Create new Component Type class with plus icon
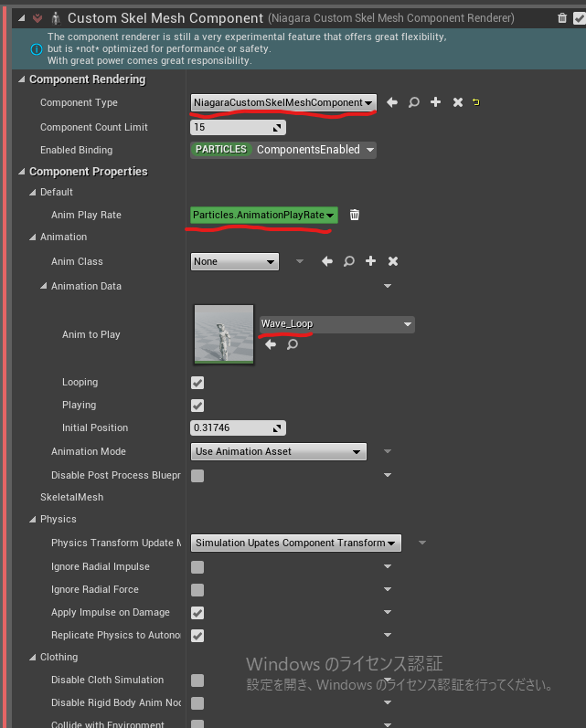Image resolution: width=586 pixels, height=728 pixels. click(435, 102)
